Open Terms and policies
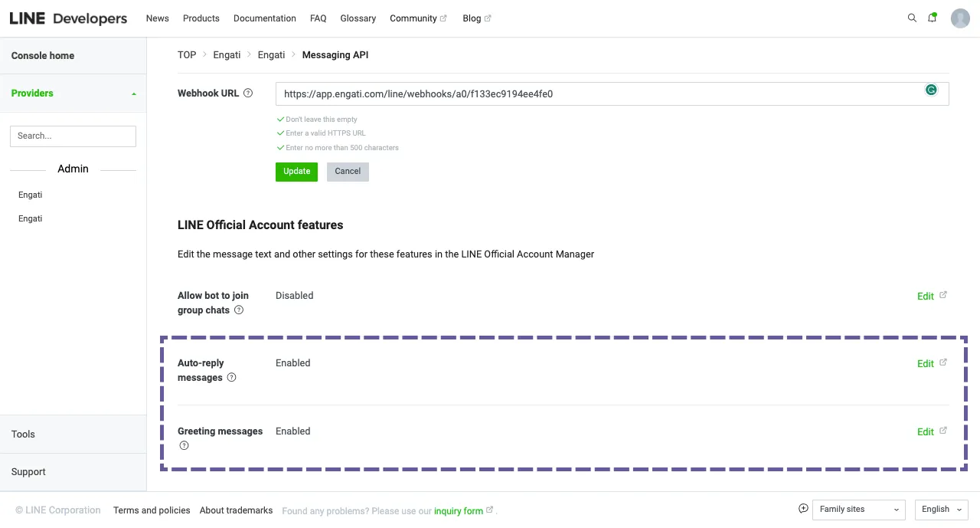This screenshot has width=980, height=528. pyautogui.click(x=152, y=510)
